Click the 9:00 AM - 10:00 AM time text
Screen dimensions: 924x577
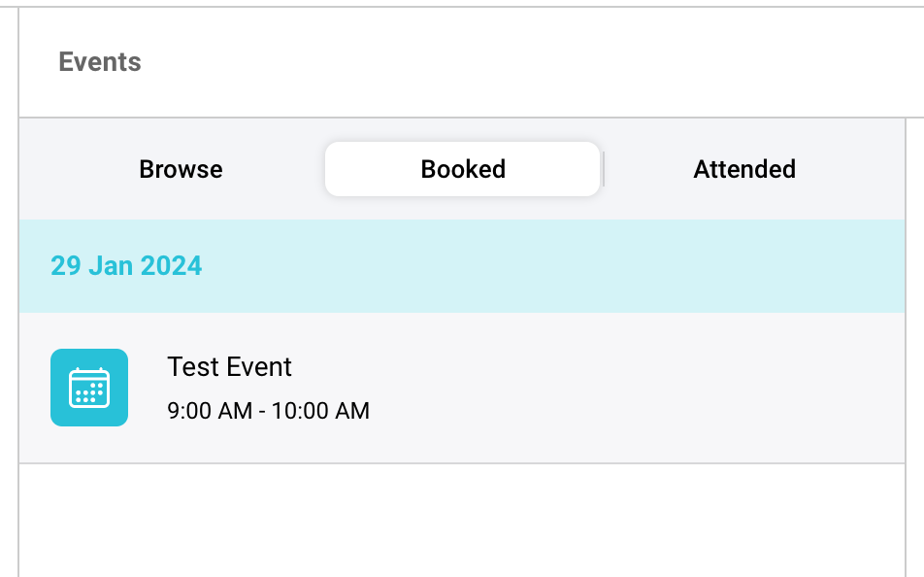pos(268,411)
